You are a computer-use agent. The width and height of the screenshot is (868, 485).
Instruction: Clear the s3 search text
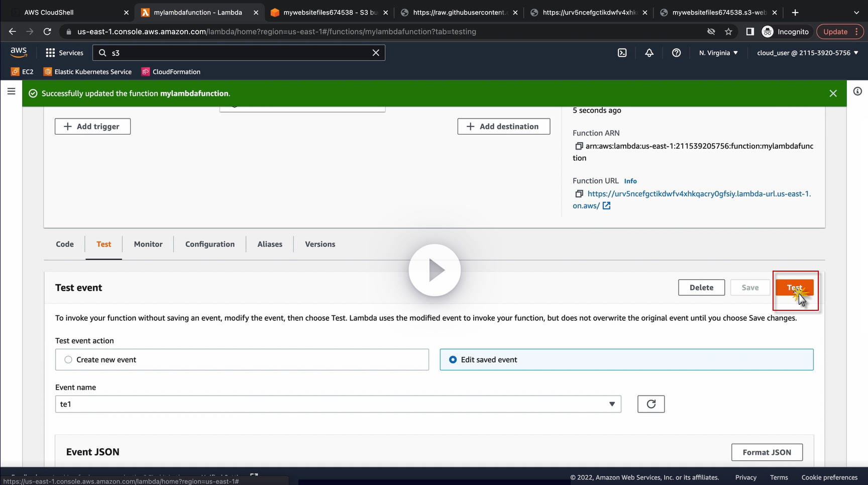click(x=376, y=53)
